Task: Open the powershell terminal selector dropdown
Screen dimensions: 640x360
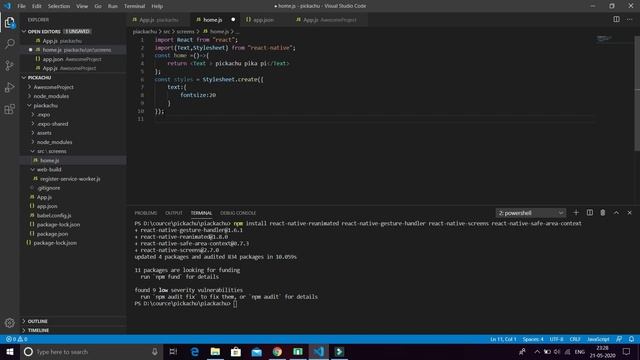Action: 531,213
